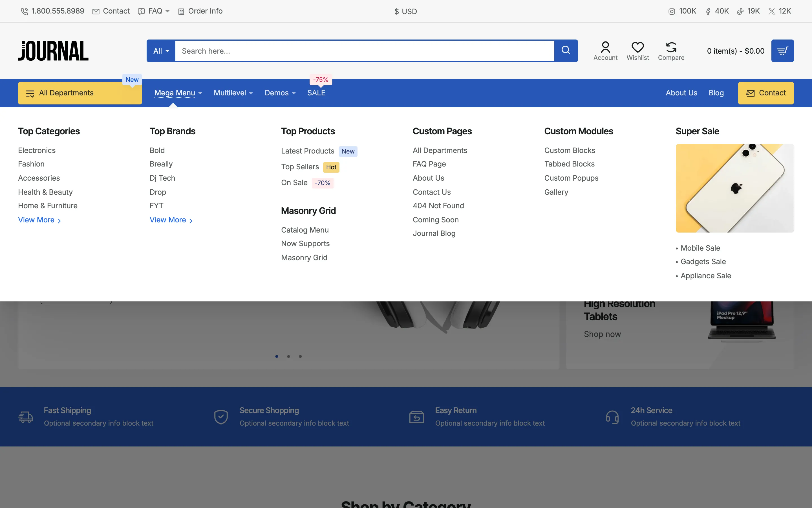This screenshot has height=508, width=812.
Task: Click Shop now under Tablets
Action: tap(602, 334)
